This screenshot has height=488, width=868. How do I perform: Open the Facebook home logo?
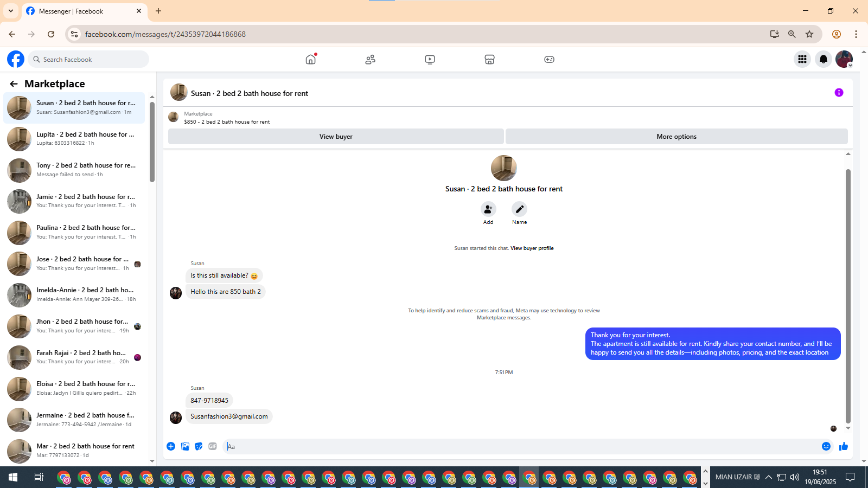[16, 59]
